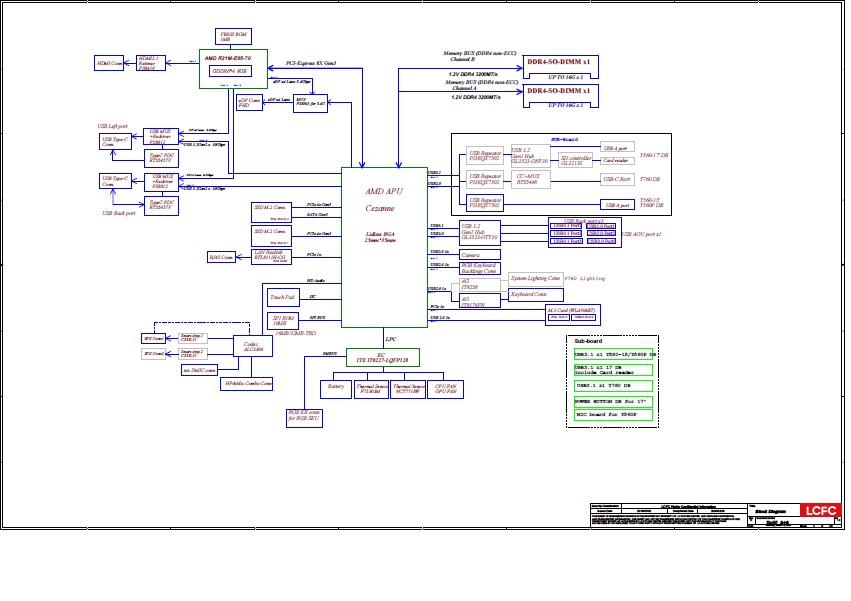The image size is (851, 601).
Task: Select the CPU FAN GPU FAN block
Action: point(446,389)
